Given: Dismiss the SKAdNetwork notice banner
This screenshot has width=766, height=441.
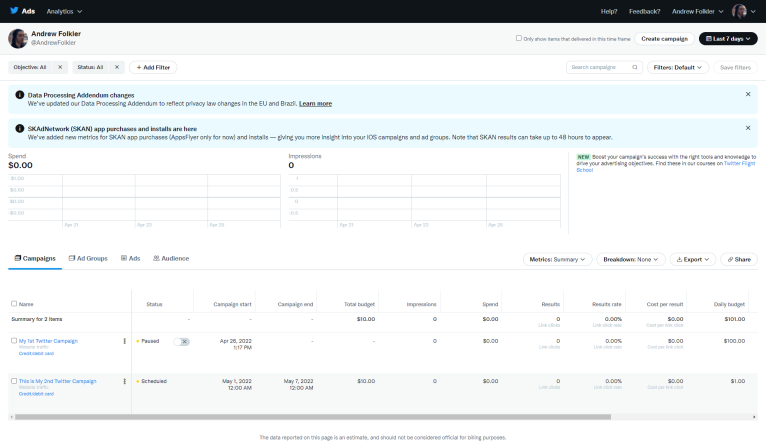Looking at the screenshot, I should [x=747, y=128].
